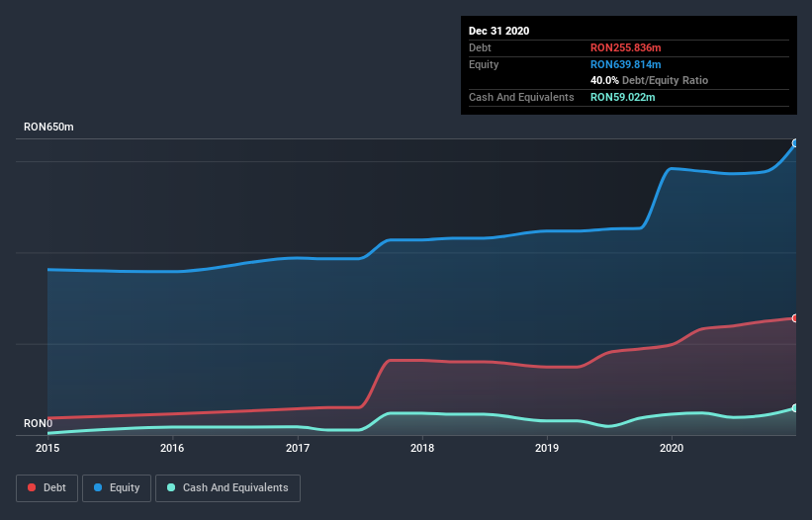The height and width of the screenshot is (520, 812).
Task: Click the 2016 x-axis label
Action: (172, 448)
